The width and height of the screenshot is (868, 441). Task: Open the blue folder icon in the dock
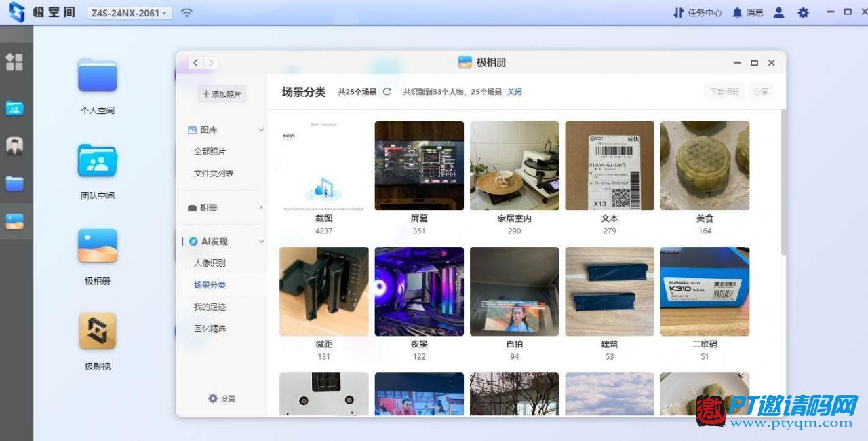(x=14, y=183)
